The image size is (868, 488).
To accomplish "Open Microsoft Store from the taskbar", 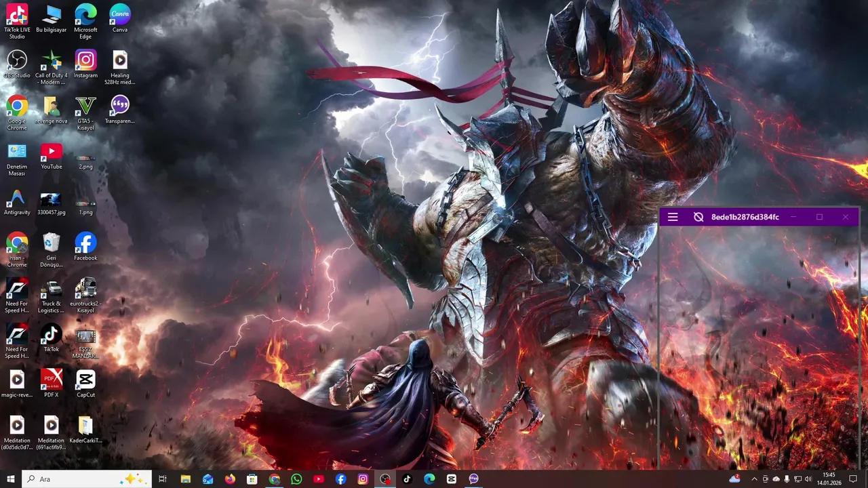I will coord(252,479).
